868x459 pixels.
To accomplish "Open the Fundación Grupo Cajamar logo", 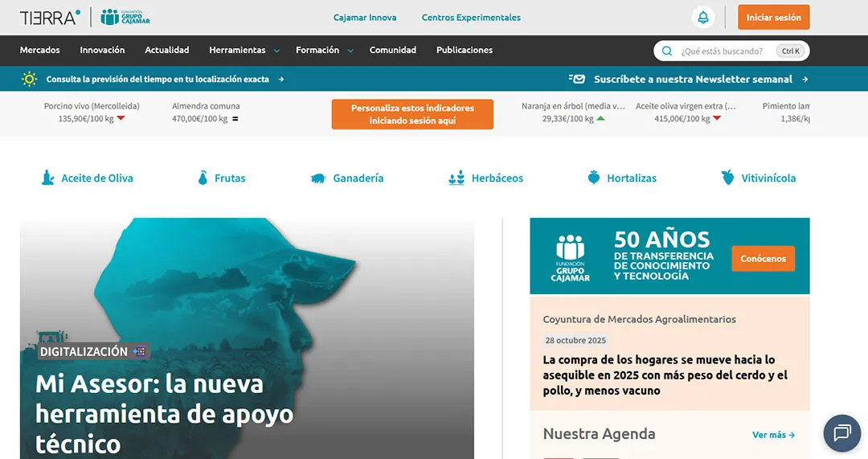I will [125, 17].
